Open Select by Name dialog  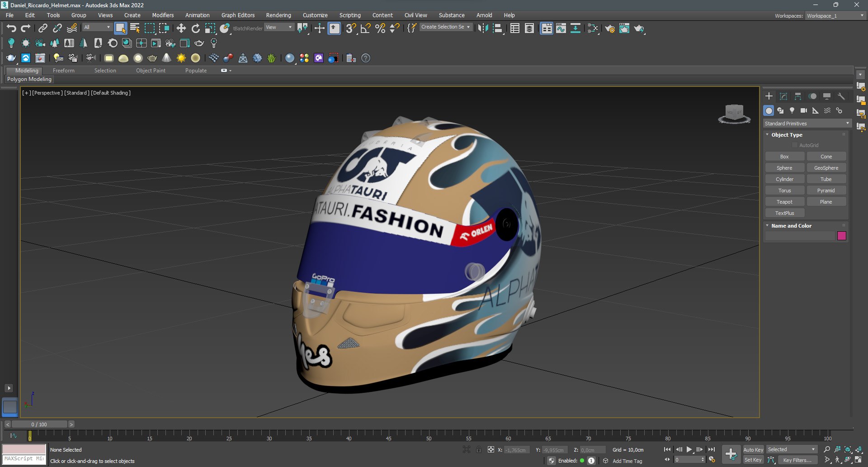click(135, 29)
